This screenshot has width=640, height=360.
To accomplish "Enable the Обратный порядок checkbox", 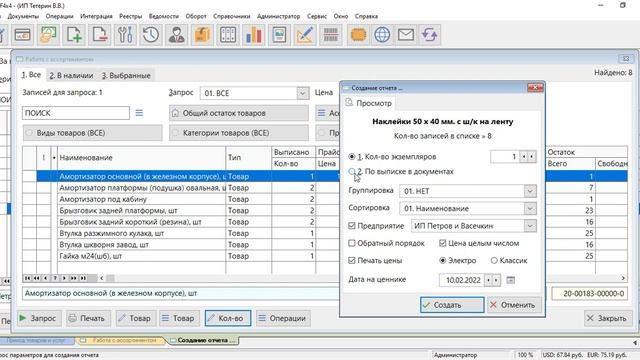I will pos(351,243).
